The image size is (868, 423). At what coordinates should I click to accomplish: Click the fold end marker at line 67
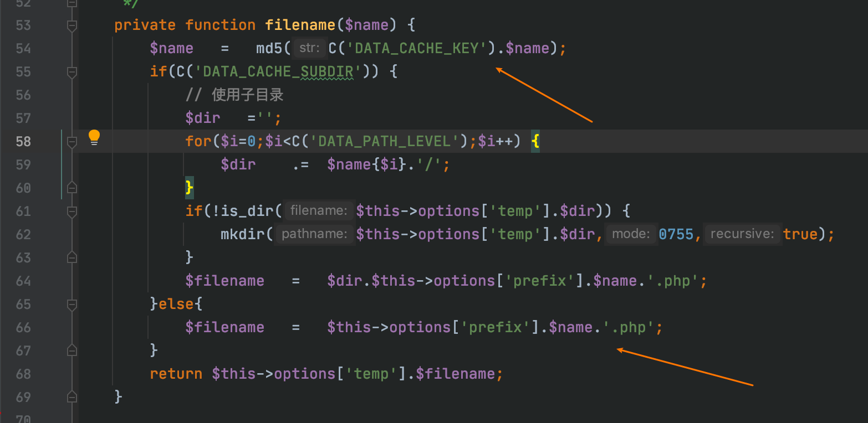coord(72,351)
